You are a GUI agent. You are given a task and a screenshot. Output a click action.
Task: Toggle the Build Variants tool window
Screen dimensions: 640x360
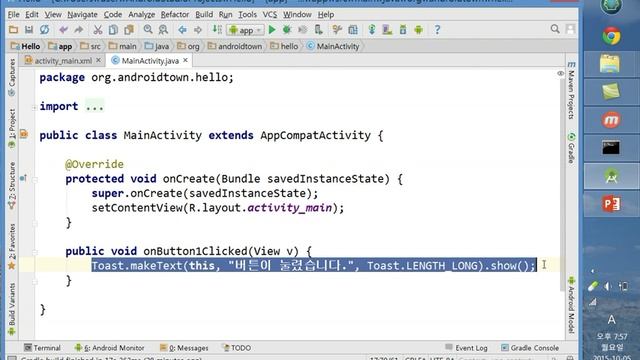(x=12, y=309)
